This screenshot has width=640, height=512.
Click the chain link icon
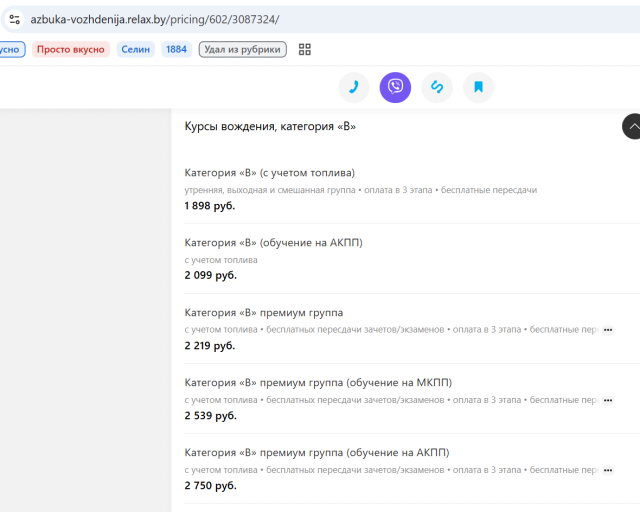coord(437,87)
